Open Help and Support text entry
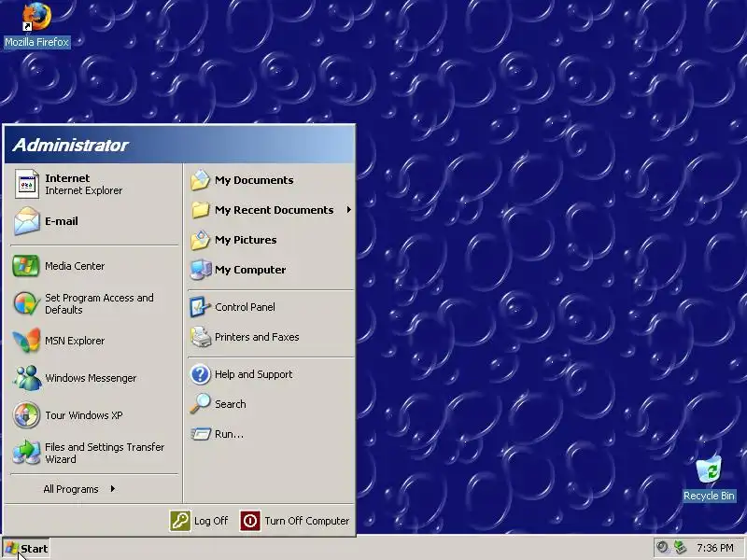Screen dimensions: 747x560 coord(253,374)
